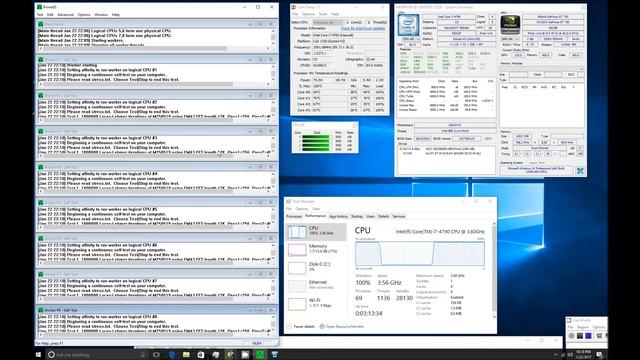The width and height of the screenshot is (640, 360).
Task: Open the GPU #0 selector dropdown in HWiNFO
Action: (x=510, y=39)
